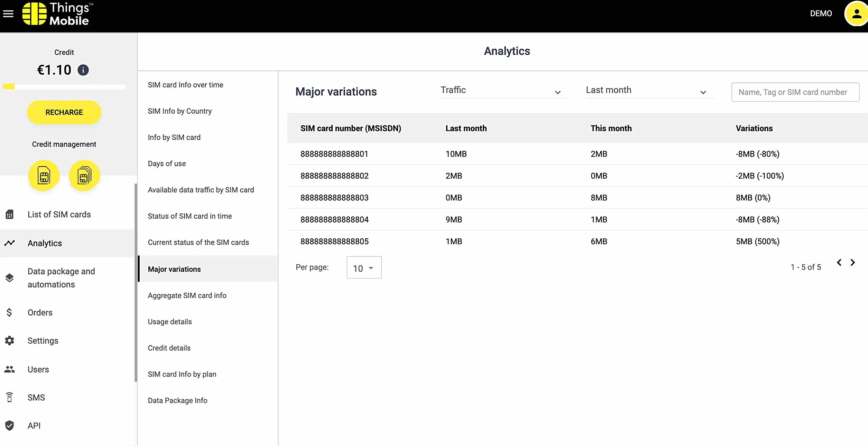Viewport: 868px width, 446px height.
Task: Click the 1 - 5 of 5 pagination text
Action: (806, 267)
